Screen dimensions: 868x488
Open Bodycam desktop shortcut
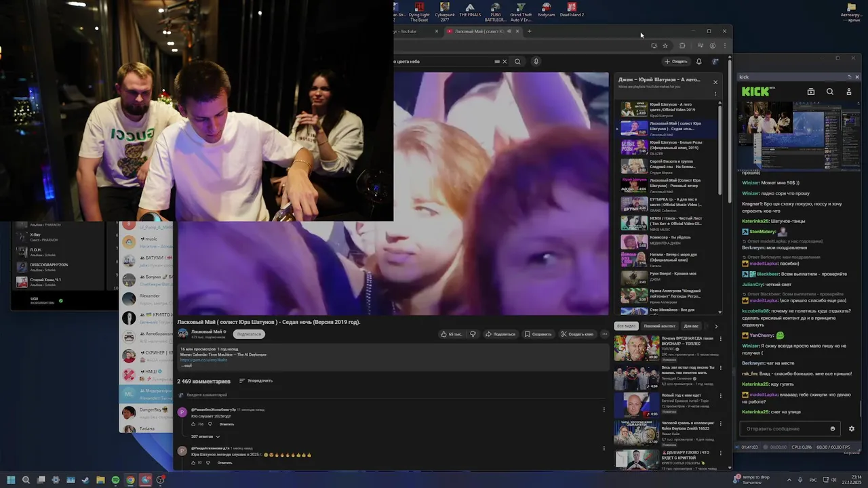point(546,9)
